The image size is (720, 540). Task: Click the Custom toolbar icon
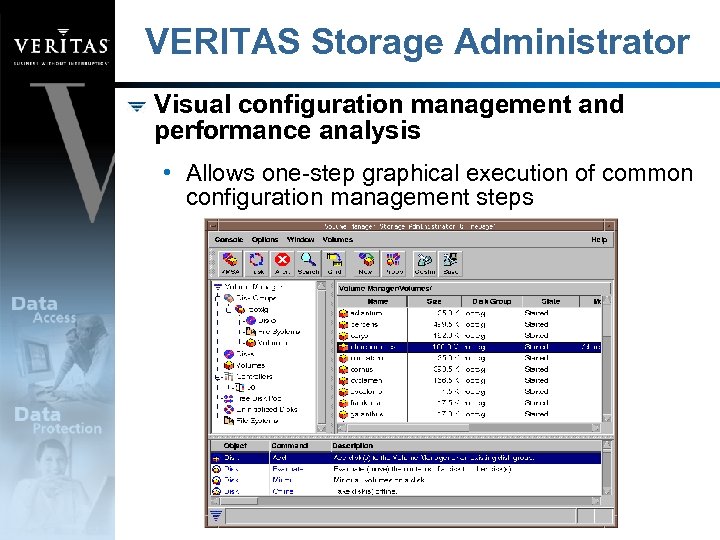click(424, 264)
